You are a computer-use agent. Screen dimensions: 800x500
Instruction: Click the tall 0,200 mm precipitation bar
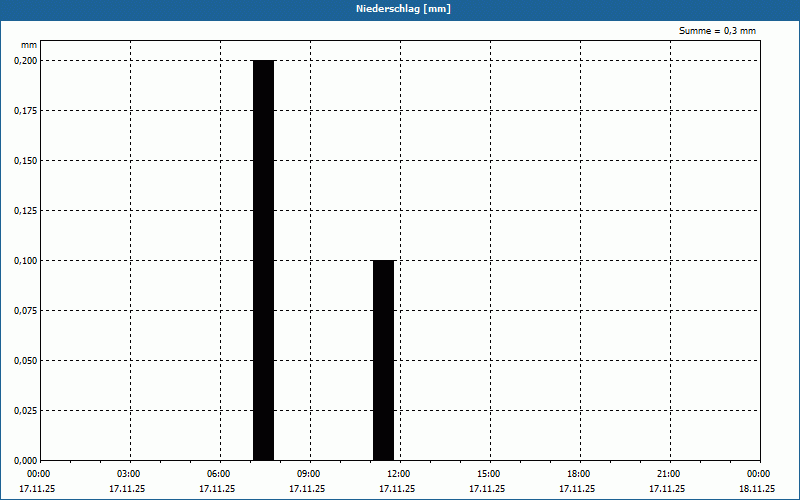click(263, 260)
